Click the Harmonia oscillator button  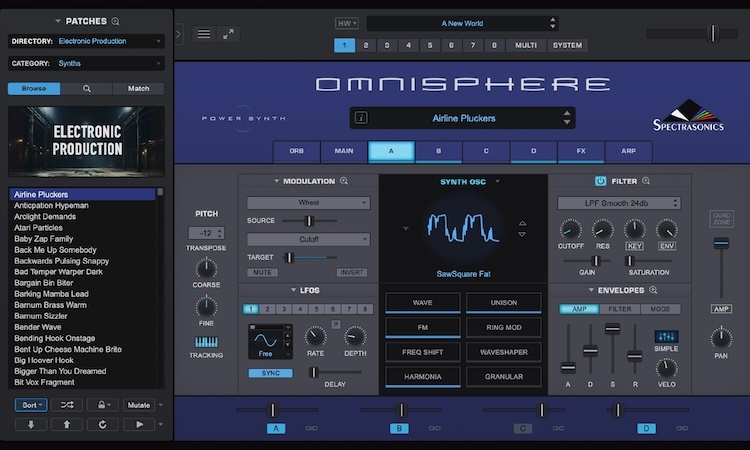(421, 378)
